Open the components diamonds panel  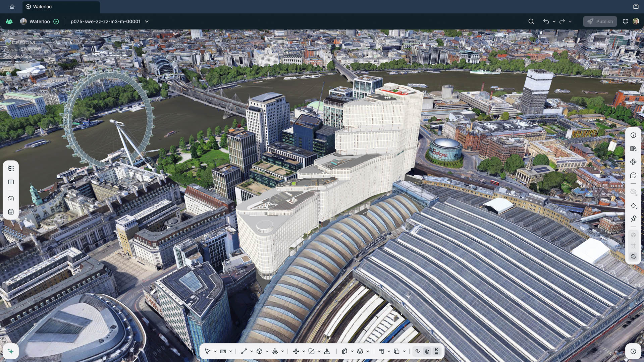(x=633, y=162)
